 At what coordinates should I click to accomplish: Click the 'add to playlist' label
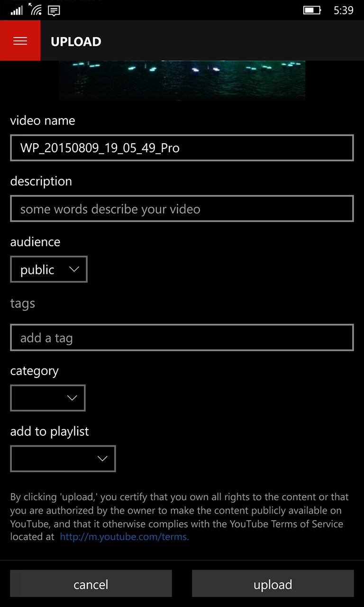point(50,432)
